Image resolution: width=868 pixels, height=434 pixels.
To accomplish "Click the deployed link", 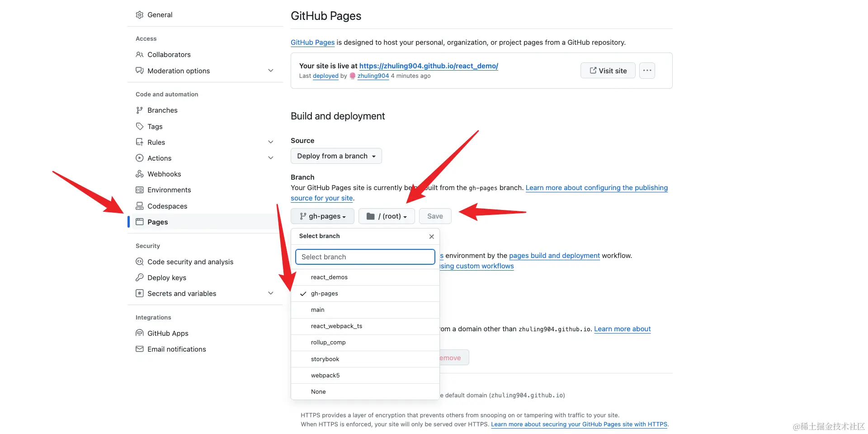I will pyautogui.click(x=325, y=76).
